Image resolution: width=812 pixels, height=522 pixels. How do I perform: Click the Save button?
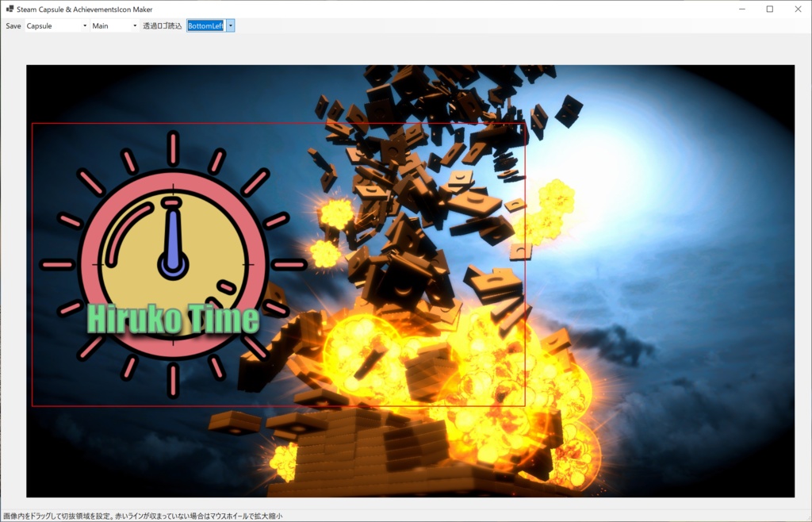13,25
